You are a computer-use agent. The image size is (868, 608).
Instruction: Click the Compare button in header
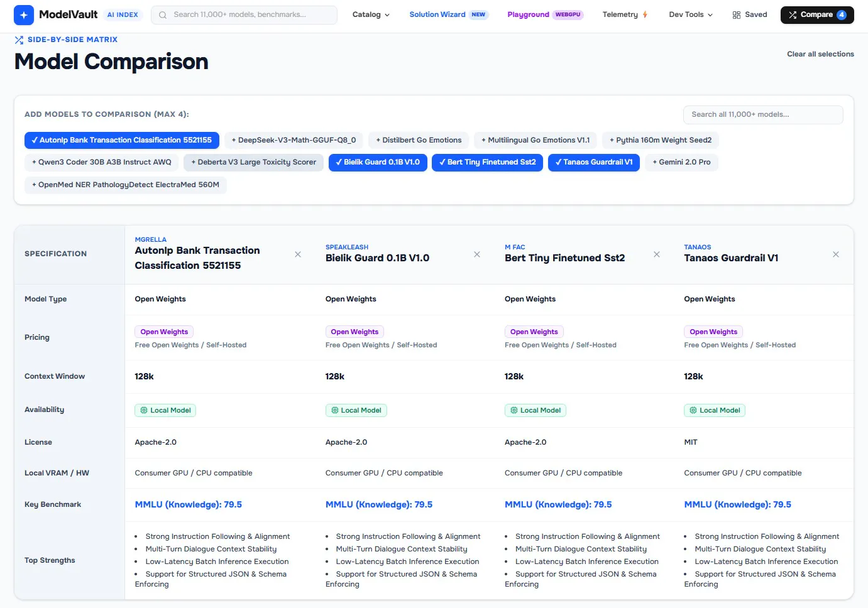817,14
